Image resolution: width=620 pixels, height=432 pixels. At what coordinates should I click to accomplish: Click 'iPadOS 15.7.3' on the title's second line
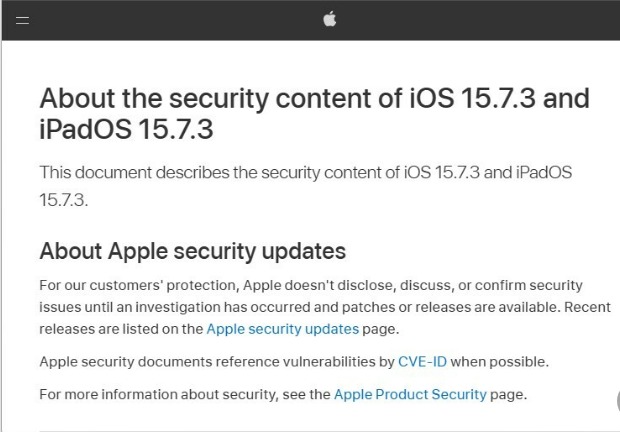coord(126,131)
